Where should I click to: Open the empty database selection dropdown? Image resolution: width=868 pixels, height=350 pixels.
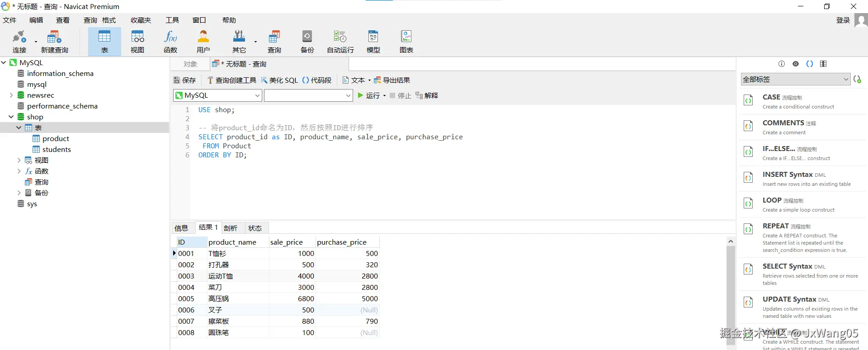tap(308, 95)
